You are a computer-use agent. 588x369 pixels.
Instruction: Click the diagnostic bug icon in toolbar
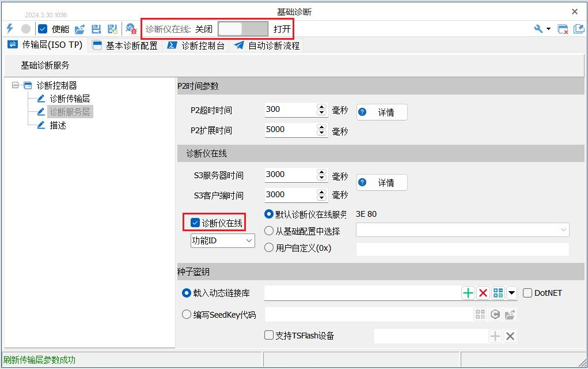point(131,29)
